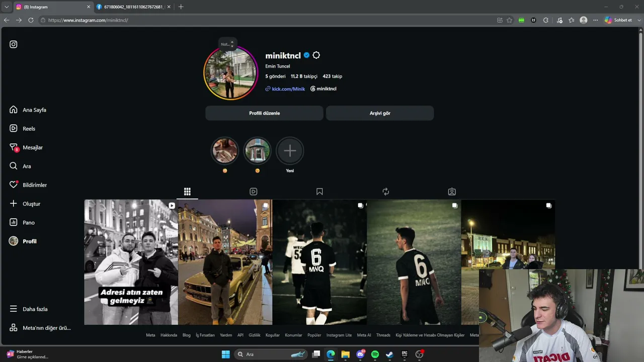Open the post with the gold car
Viewport: 644px width, 362px height.
coord(225,262)
